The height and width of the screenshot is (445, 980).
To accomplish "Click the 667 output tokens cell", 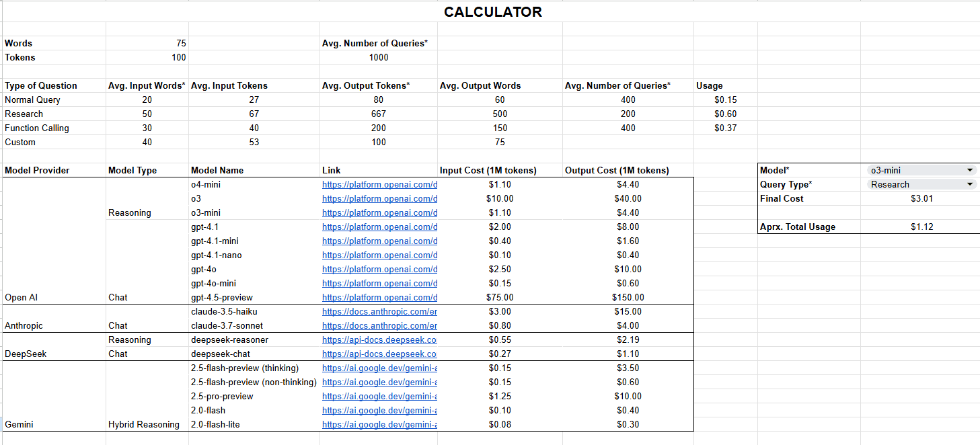I will 379,114.
